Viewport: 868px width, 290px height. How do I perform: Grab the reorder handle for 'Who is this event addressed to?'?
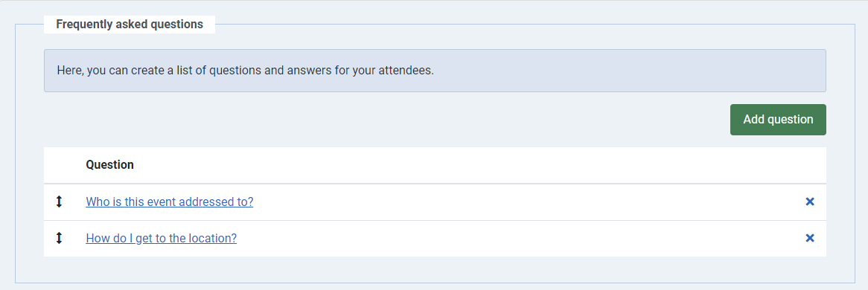[x=60, y=202]
